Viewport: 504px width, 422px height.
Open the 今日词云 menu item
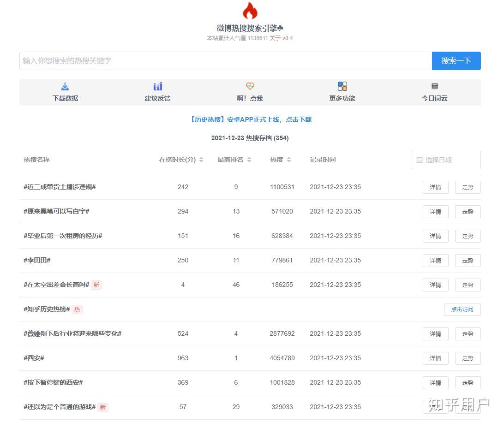[x=435, y=93]
